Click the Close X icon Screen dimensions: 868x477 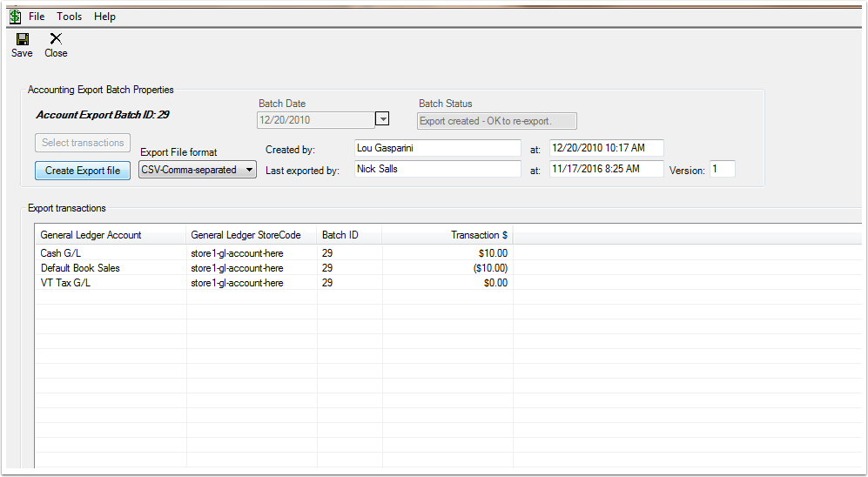click(56, 38)
